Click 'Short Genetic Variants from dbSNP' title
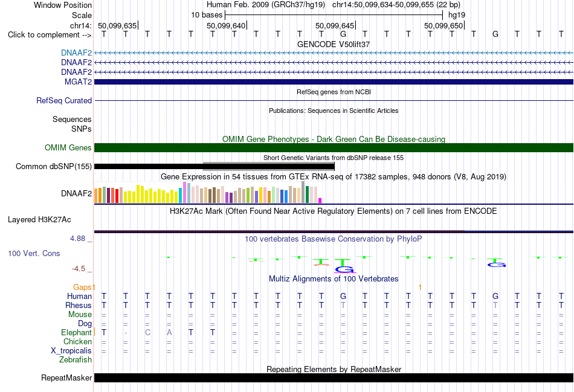Image resolution: width=574 pixels, height=392 pixels. click(x=334, y=158)
